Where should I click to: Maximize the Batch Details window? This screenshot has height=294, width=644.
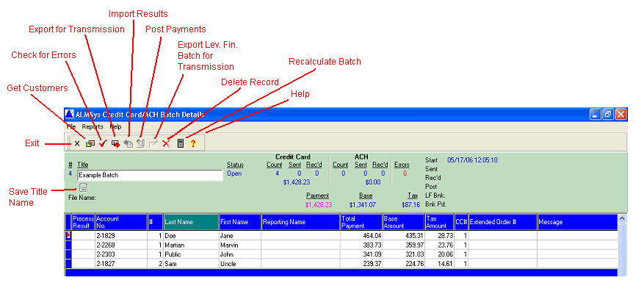pos(608,115)
